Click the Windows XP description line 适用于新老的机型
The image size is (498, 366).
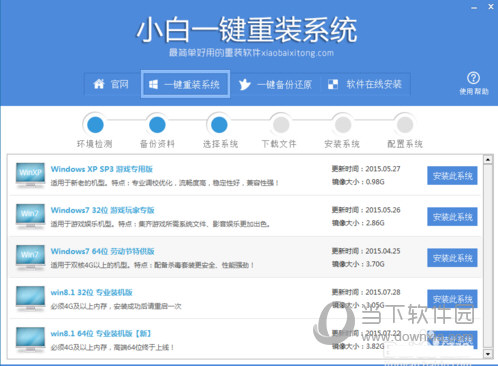pos(165,183)
